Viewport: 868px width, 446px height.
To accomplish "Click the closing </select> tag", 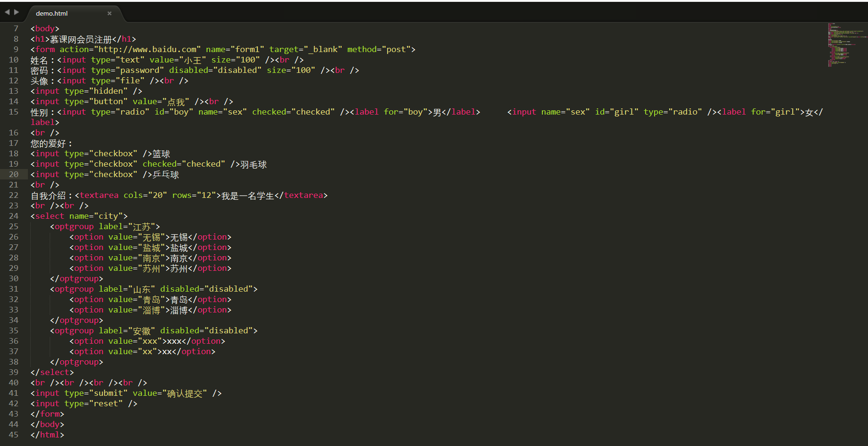I will 52,372.
